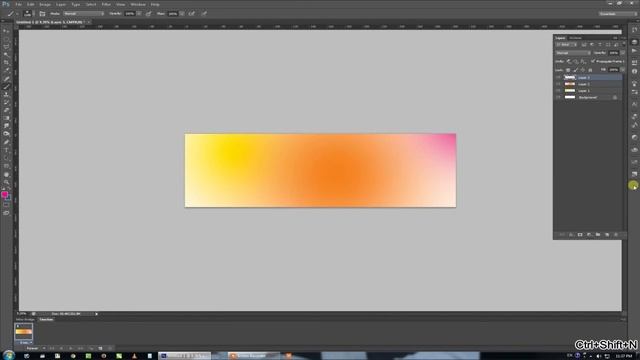This screenshot has width=640, height=360.
Task: Click the create new group folder icon
Action: point(598,235)
